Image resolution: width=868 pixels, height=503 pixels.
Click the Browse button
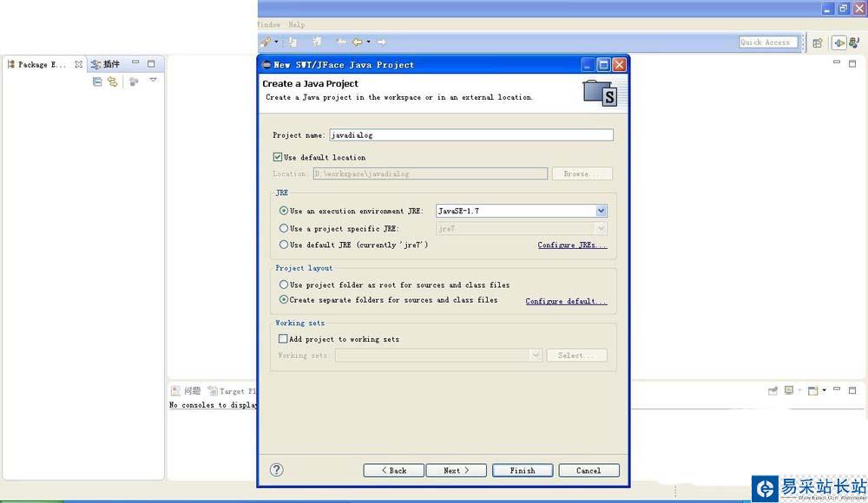(x=582, y=173)
